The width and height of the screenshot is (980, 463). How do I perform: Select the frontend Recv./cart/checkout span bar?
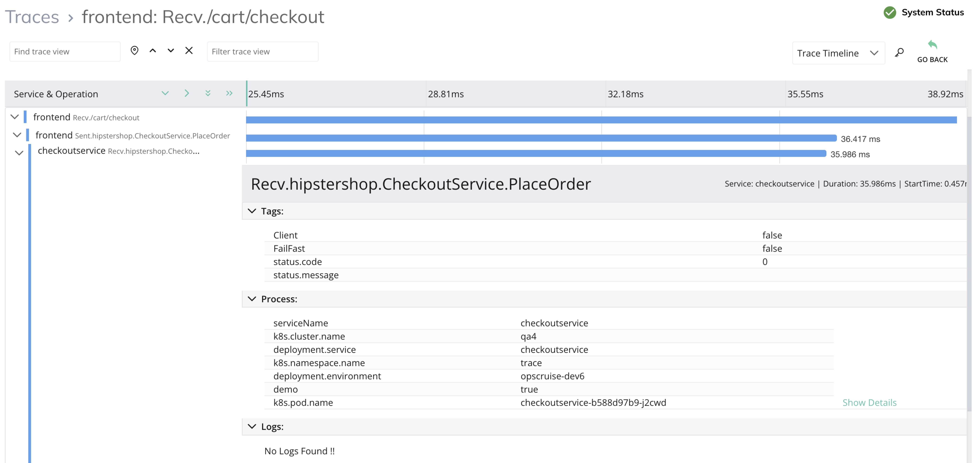tap(601, 120)
